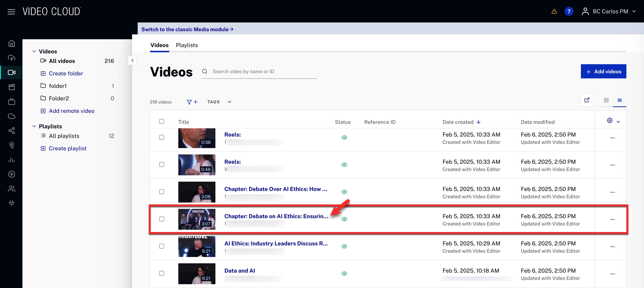Click the warning alert triangle icon
The width and height of the screenshot is (644, 288).
click(554, 12)
